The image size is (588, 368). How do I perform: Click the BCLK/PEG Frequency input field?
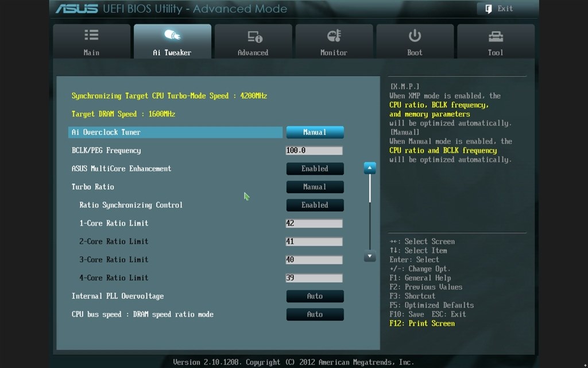pos(314,151)
